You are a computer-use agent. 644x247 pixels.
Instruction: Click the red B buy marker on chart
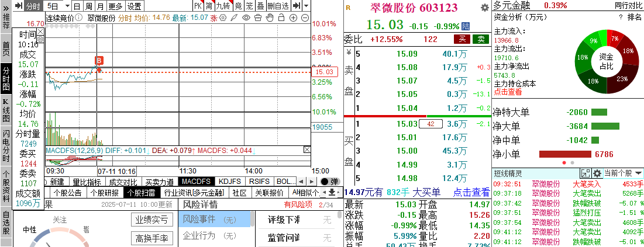pyautogui.click(x=99, y=60)
